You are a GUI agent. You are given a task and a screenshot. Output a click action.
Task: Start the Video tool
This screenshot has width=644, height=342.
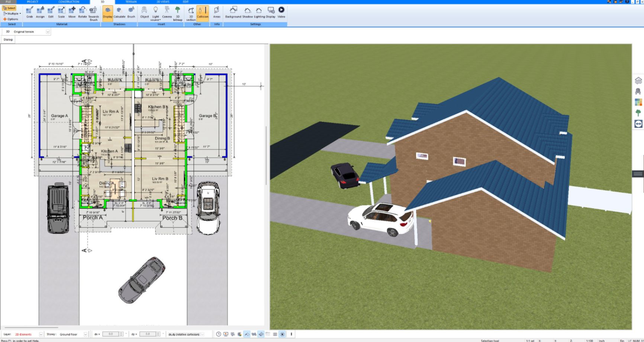click(281, 12)
